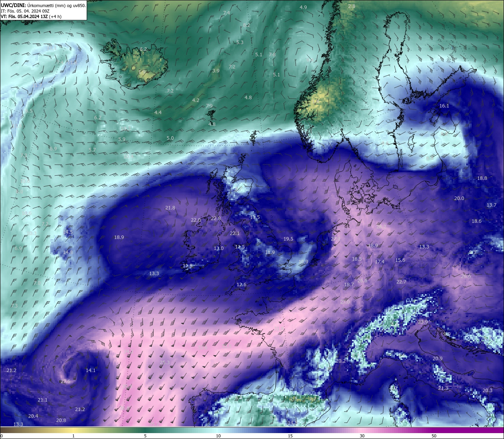Select the 18.5 value label

pos(357,259)
